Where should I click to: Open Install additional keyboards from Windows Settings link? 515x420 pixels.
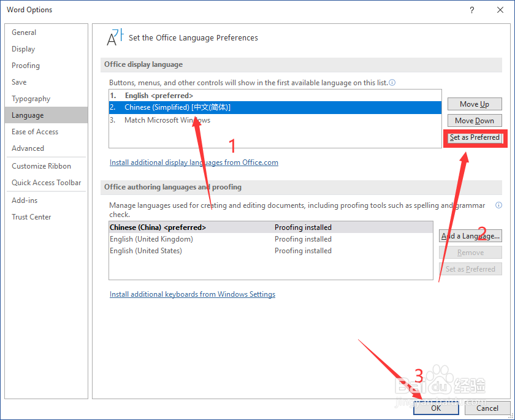tap(193, 294)
